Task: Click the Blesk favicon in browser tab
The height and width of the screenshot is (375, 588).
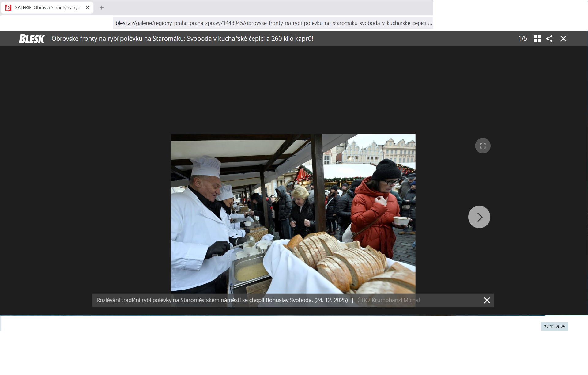Action: click(8, 8)
